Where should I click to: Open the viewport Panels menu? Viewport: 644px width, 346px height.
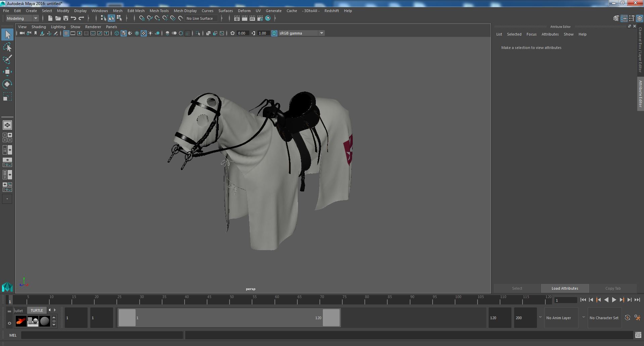111,27
